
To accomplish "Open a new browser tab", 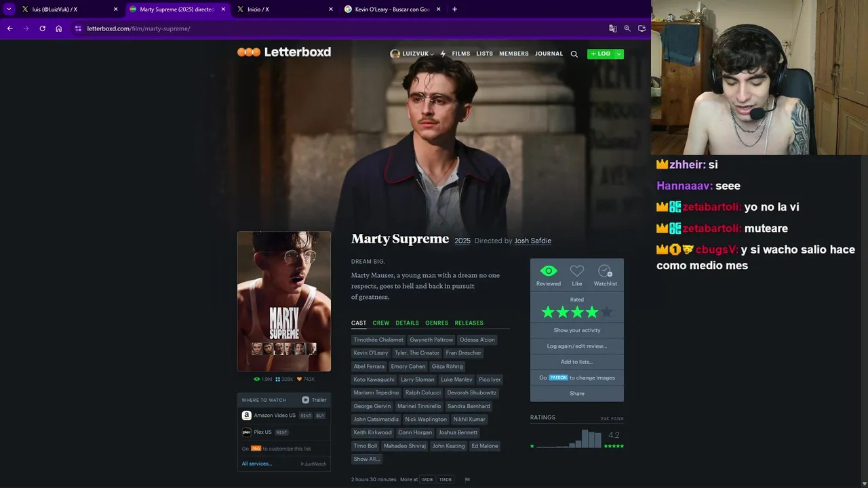I will [454, 9].
